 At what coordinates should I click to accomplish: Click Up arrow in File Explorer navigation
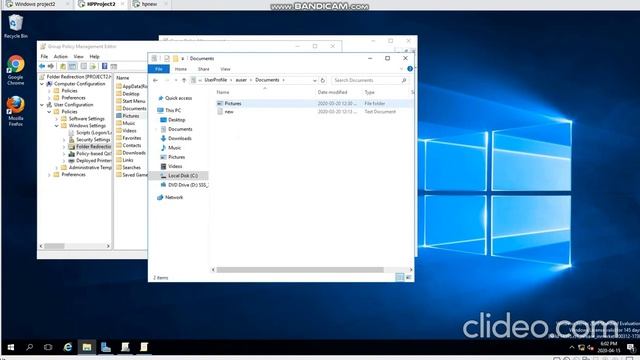(x=184, y=80)
